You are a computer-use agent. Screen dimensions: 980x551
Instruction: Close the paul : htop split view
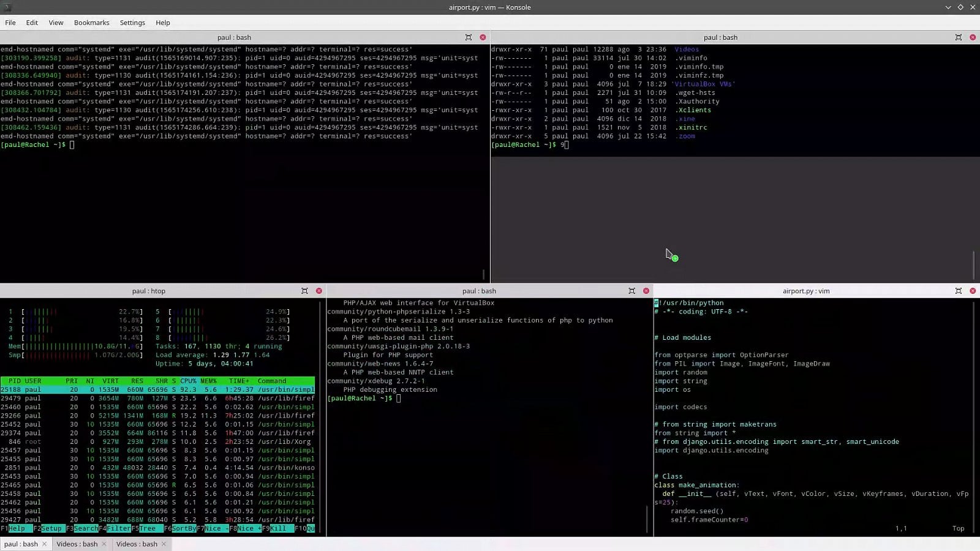pyautogui.click(x=318, y=291)
